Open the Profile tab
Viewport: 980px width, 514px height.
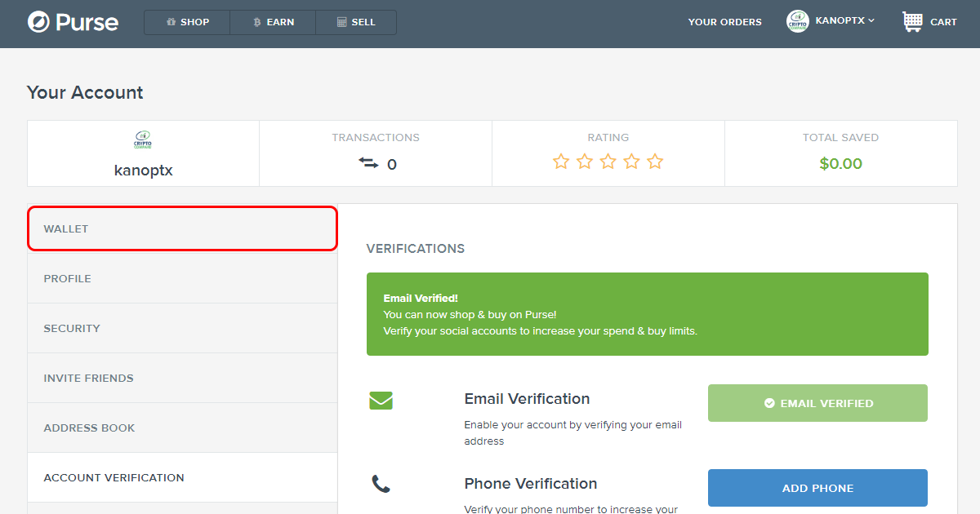pos(182,278)
